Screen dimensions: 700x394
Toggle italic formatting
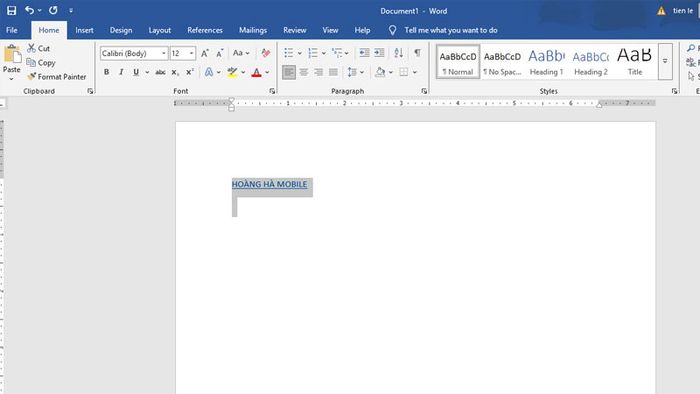click(121, 72)
